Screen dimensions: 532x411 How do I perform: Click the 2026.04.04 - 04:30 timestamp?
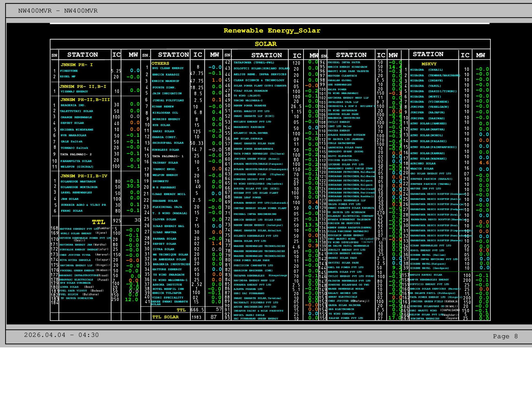pos(61,335)
